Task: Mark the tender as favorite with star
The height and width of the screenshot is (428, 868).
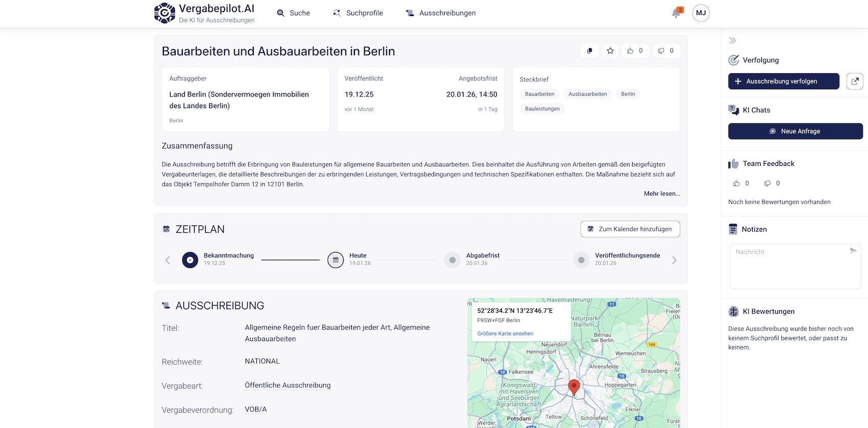Action: tap(610, 51)
